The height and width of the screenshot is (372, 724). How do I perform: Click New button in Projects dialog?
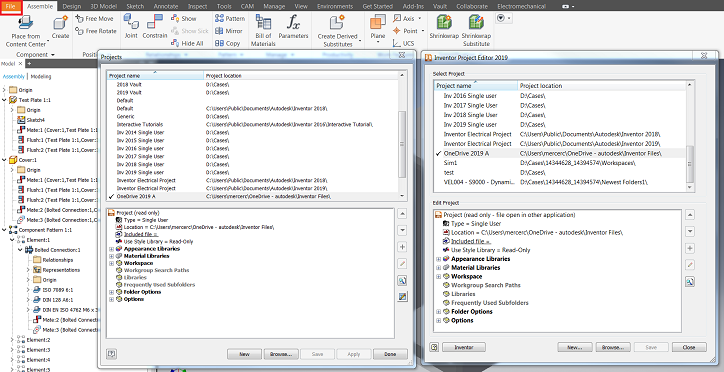(244, 354)
